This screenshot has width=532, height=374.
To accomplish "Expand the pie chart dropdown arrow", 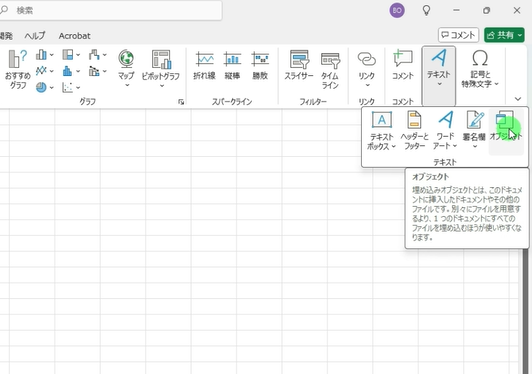I will (x=52, y=88).
